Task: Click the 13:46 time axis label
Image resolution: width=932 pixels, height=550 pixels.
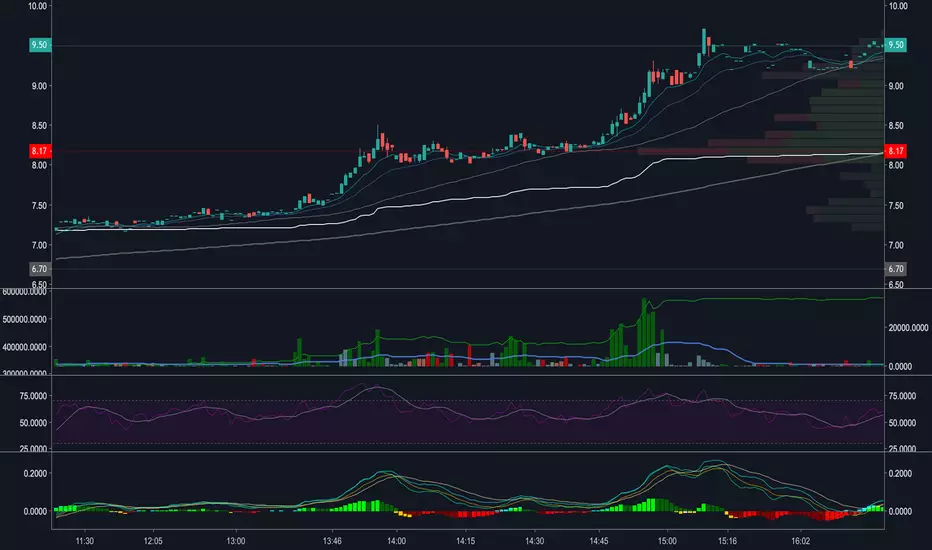Action: (332, 541)
